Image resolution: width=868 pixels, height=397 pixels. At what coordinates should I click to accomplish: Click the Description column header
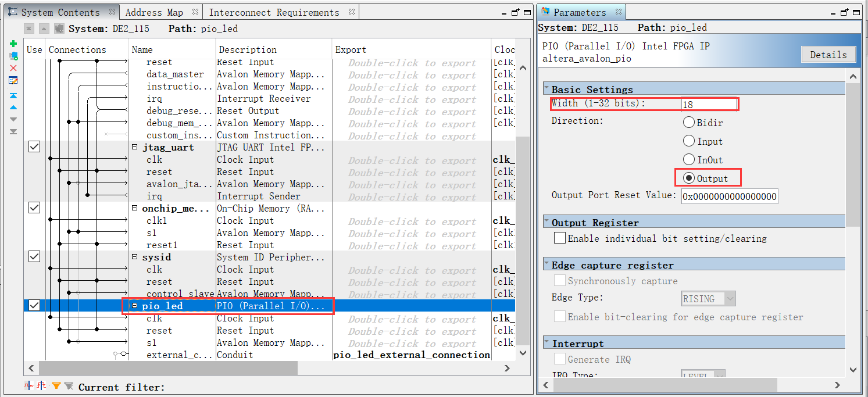(x=274, y=49)
